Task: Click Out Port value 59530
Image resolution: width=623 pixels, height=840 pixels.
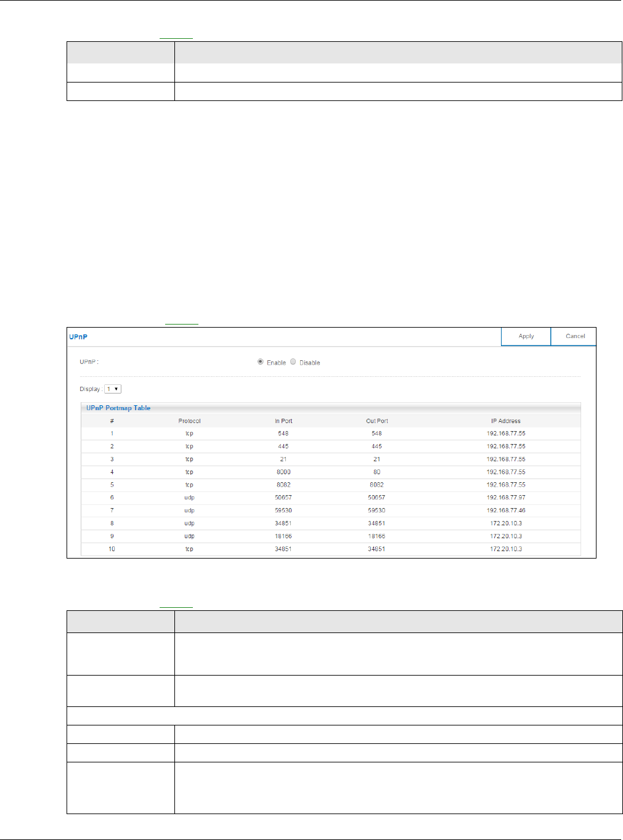Action: point(377,511)
